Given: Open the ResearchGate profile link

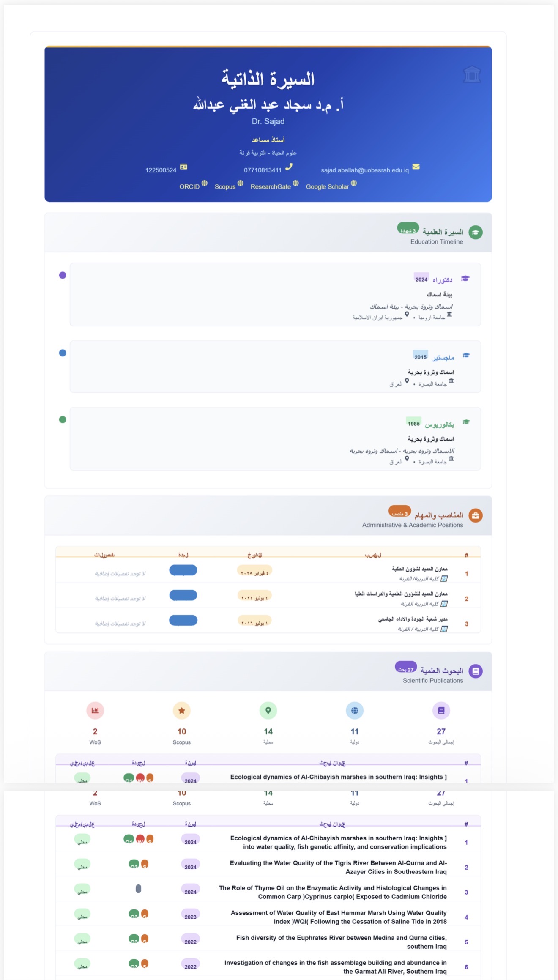Looking at the screenshot, I should (x=271, y=186).
